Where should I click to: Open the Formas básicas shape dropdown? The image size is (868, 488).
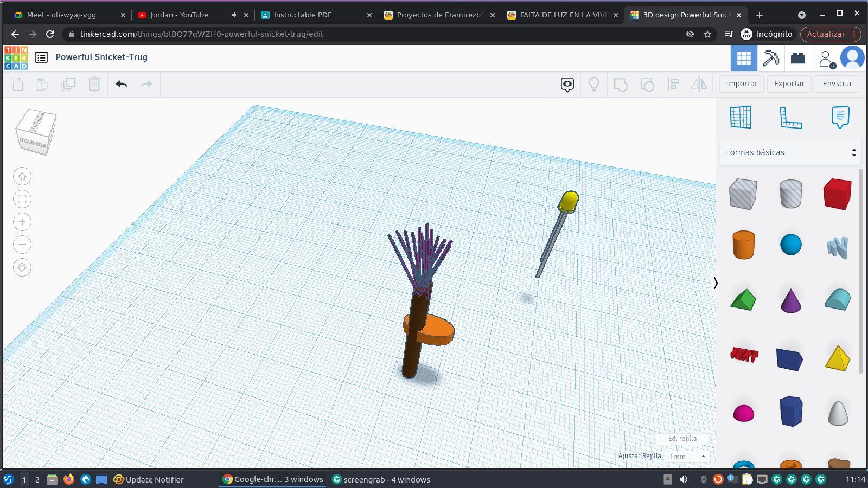[x=790, y=152]
